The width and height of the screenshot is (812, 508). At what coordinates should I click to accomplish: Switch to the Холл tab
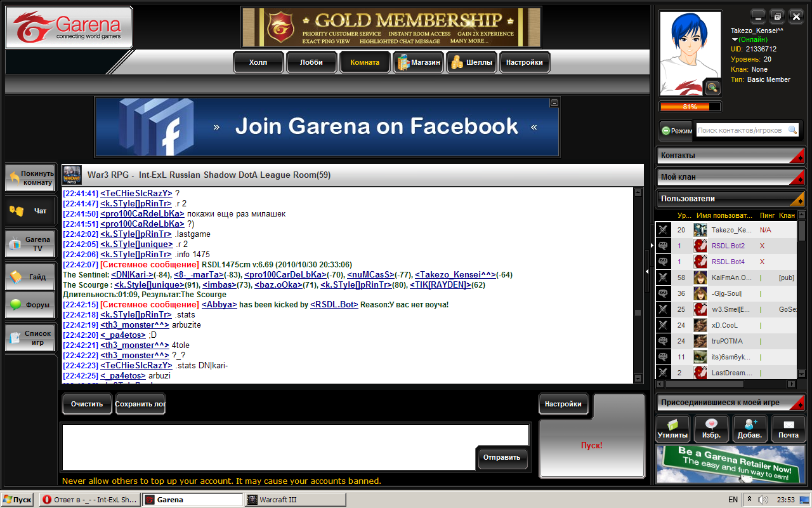point(258,63)
